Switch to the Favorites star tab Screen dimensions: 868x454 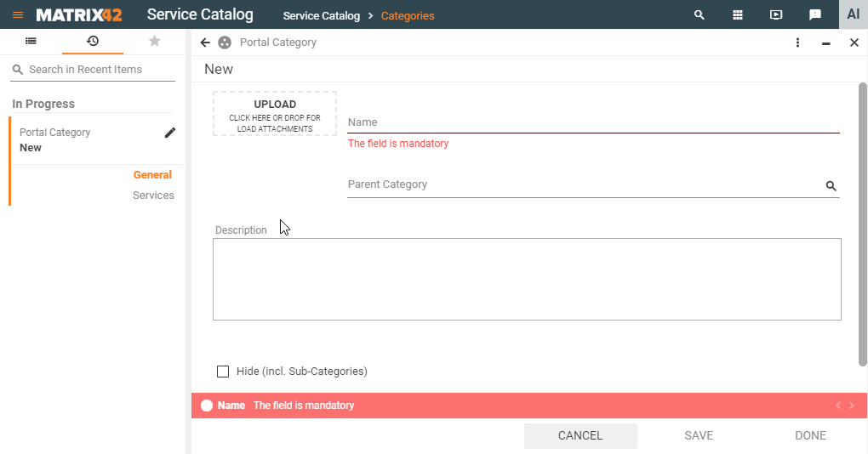click(x=154, y=41)
